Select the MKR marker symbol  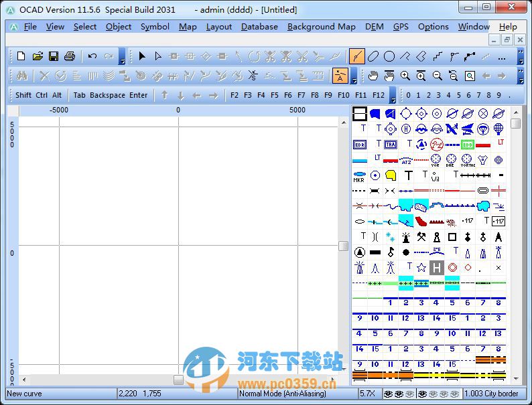click(359, 175)
